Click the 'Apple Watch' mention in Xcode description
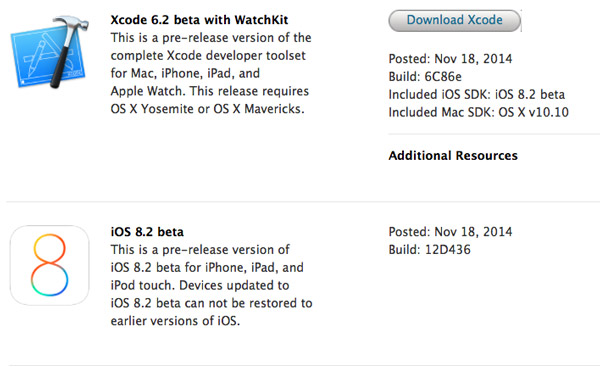600x374 pixels. 146,91
